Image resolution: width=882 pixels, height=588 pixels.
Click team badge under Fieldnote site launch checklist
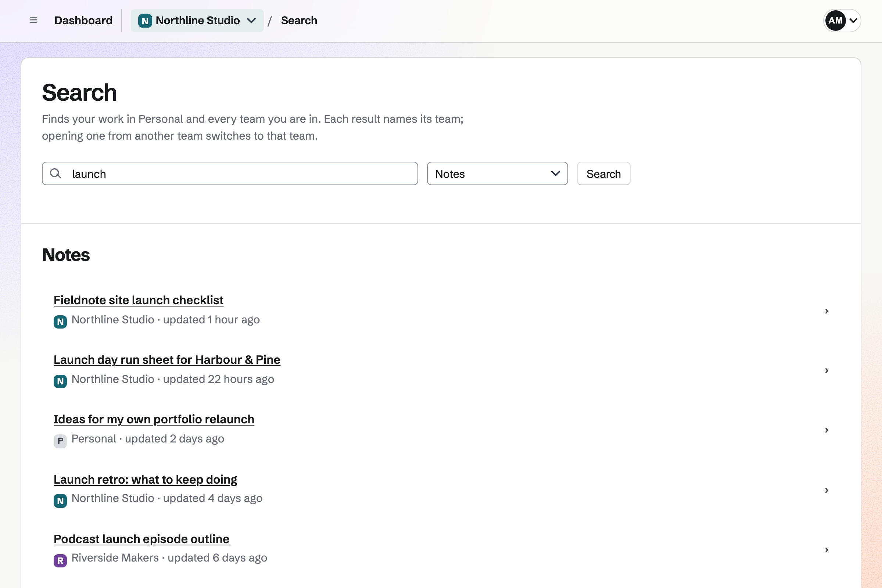60,322
